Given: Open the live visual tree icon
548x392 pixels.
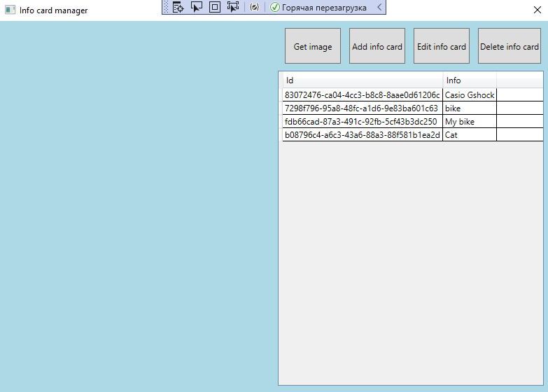Looking at the screenshot, I should click(x=178, y=7).
